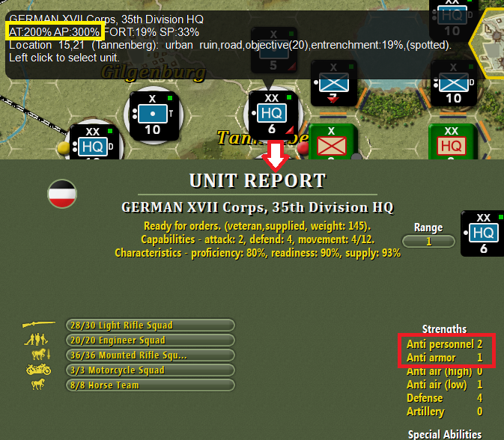This screenshot has height=440, width=504.
Task: Click the AT:200% AP:300% tooltip text
Action: pos(55,31)
